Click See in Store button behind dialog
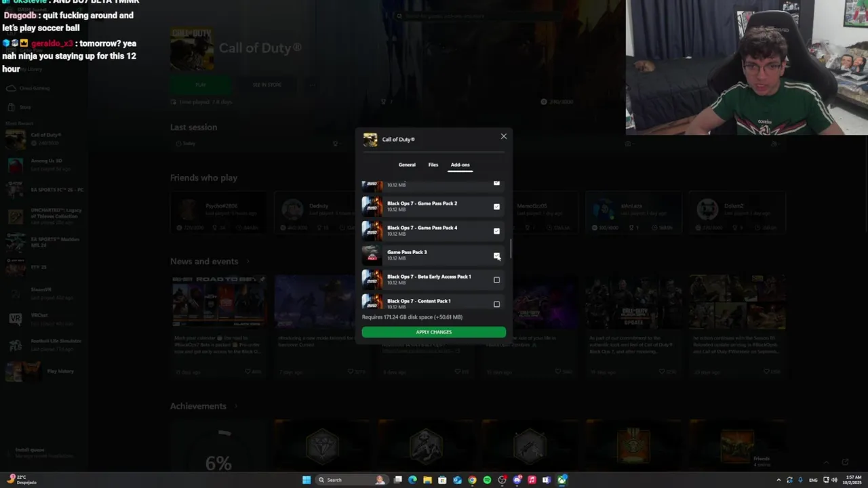The height and width of the screenshot is (488, 868). point(267,85)
